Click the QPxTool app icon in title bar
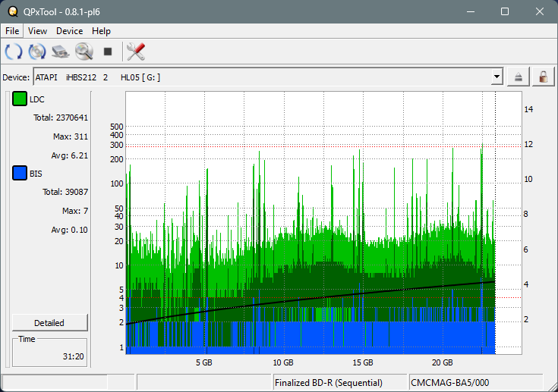 tap(13, 11)
